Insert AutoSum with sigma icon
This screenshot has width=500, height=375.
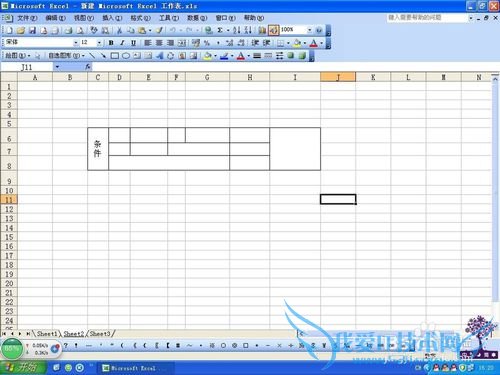click(x=220, y=30)
